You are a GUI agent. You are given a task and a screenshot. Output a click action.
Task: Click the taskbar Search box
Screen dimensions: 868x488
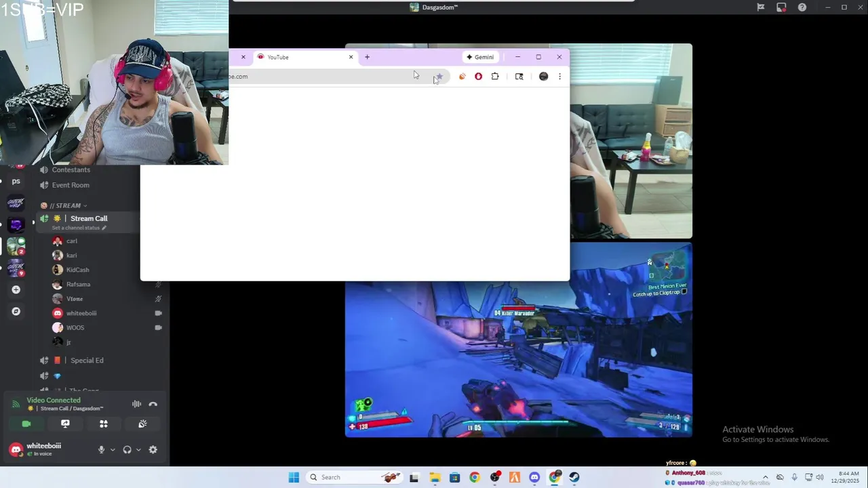pos(355,477)
